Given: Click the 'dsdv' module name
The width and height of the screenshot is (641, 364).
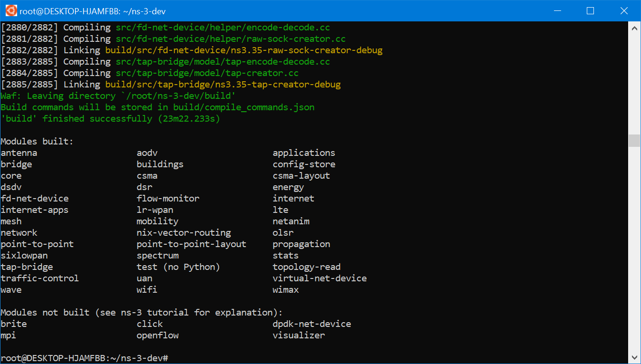Looking at the screenshot, I should point(11,187).
